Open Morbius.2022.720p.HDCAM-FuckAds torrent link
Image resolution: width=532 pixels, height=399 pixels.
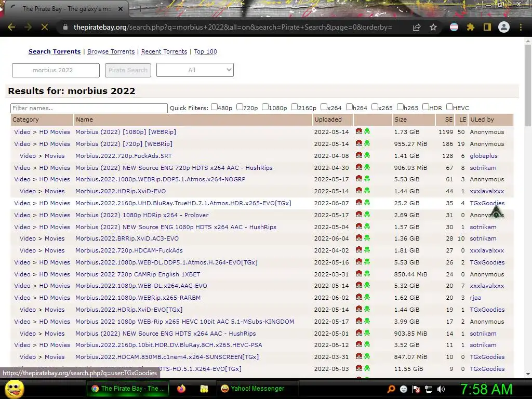click(129, 250)
